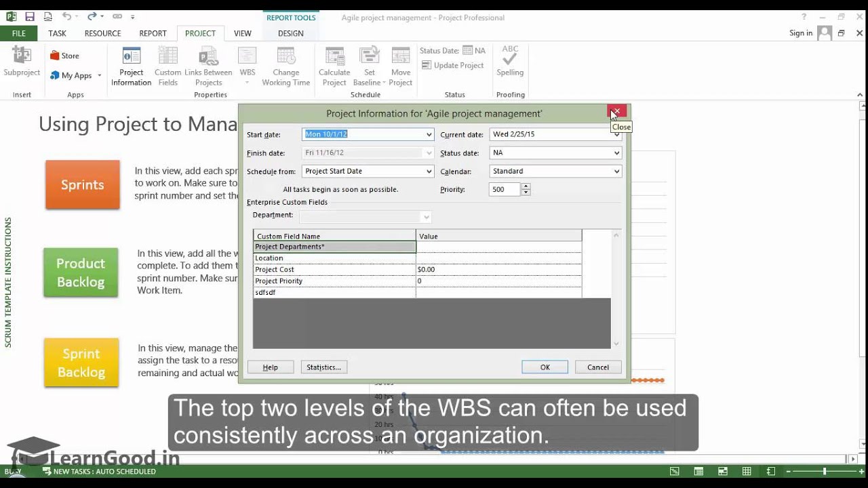Viewport: 868px width, 488px height.
Task: Click the Sign in link
Action: 801,33
